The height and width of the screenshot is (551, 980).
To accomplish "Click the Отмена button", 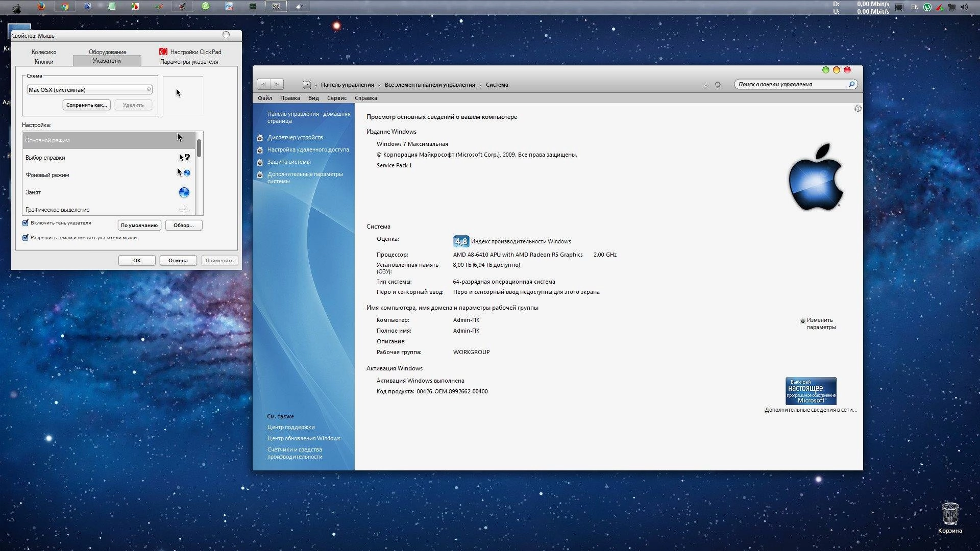I will pos(178,261).
